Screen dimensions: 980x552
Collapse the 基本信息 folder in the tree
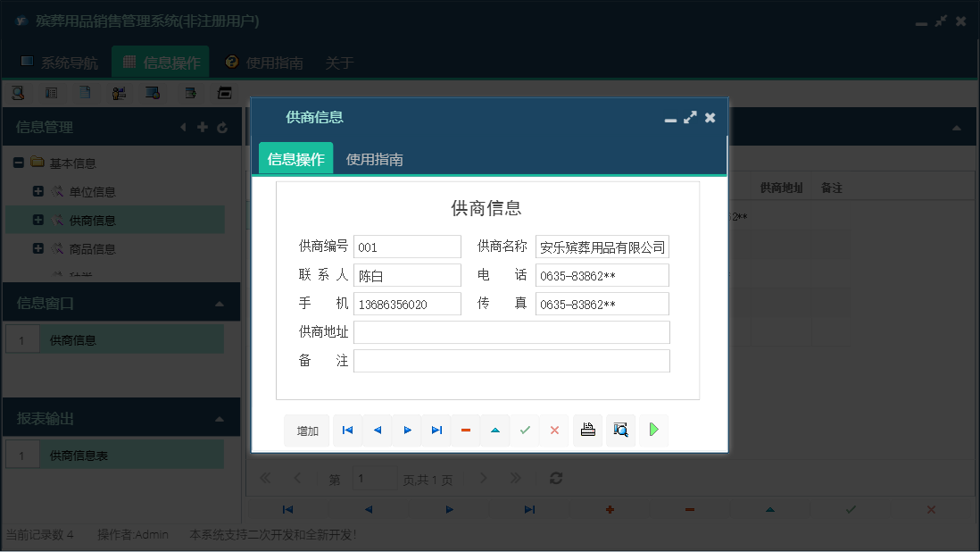(18, 163)
